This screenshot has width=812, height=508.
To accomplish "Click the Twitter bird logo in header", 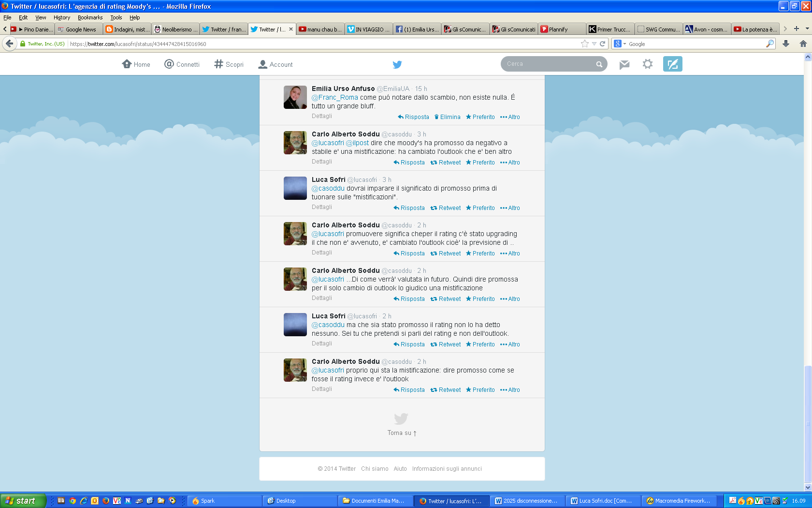I will [x=397, y=64].
